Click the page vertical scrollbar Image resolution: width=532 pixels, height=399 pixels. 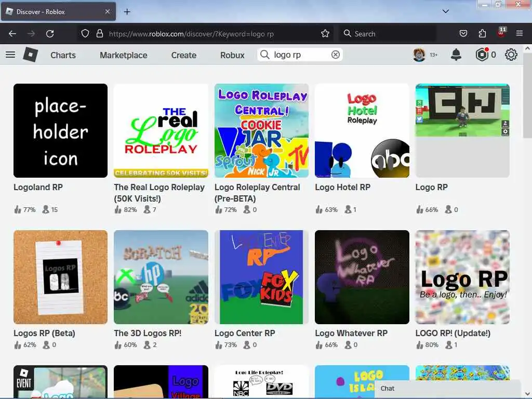click(x=527, y=96)
